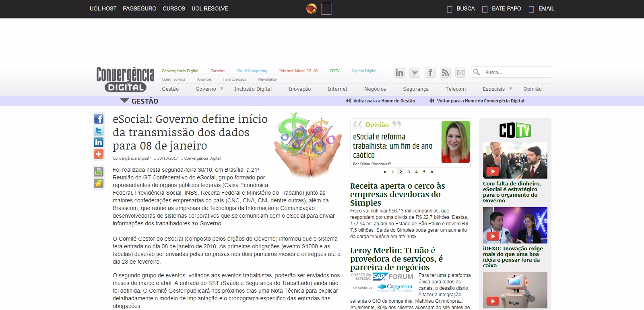
Task: Open the RSS feed icon
Action: click(445, 73)
